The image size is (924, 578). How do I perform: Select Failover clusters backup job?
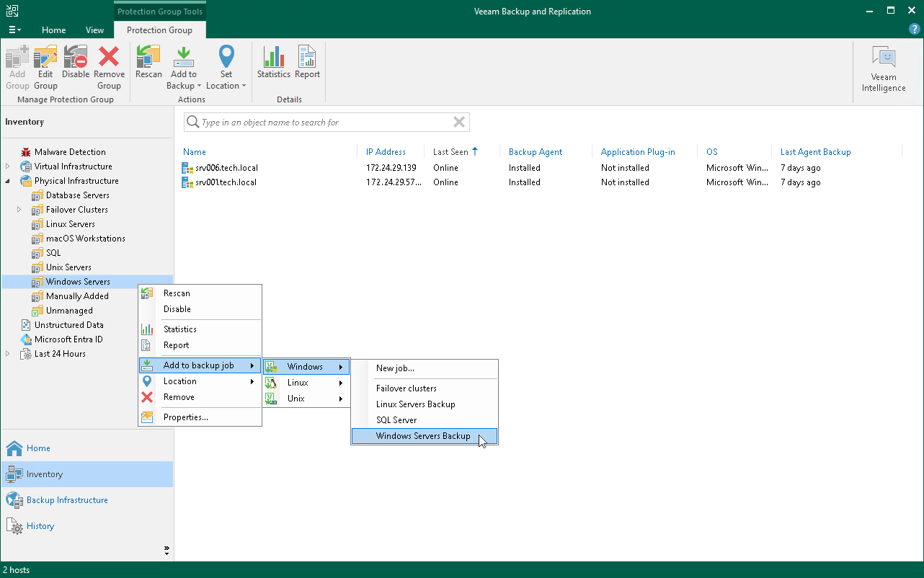[425, 388]
